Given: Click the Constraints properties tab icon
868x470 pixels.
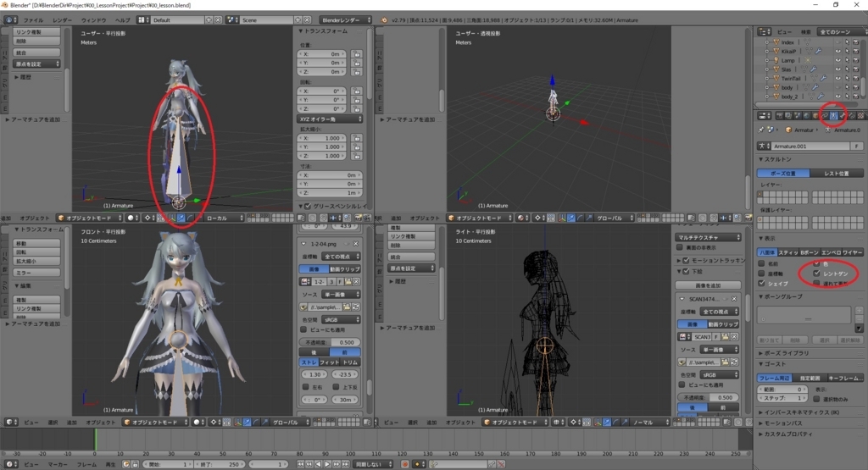Looking at the screenshot, I should click(x=824, y=115).
